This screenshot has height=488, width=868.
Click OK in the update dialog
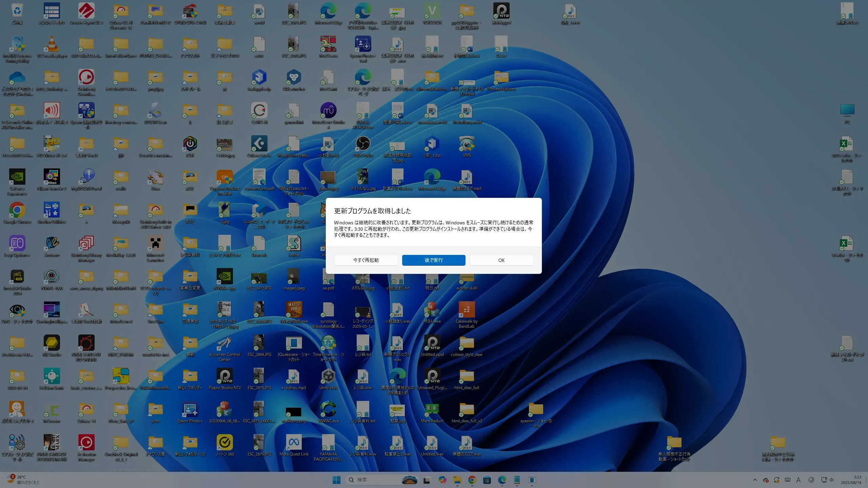tap(501, 260)
